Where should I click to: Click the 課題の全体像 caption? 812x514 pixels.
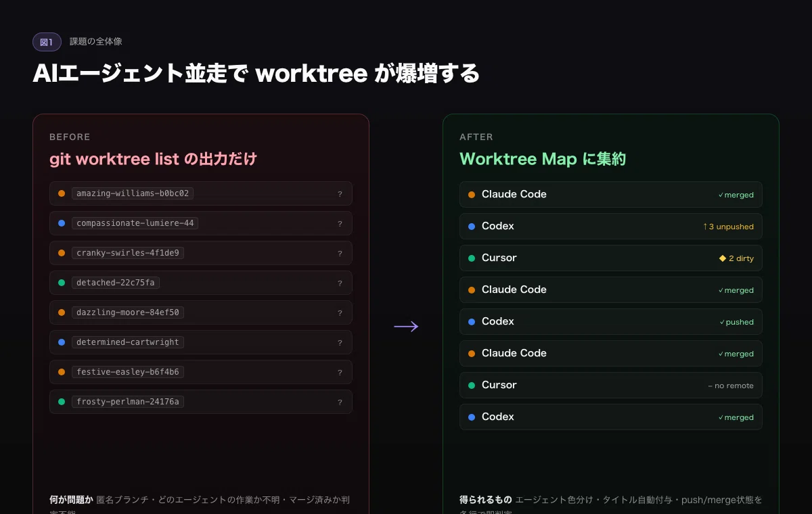(95, 42)
